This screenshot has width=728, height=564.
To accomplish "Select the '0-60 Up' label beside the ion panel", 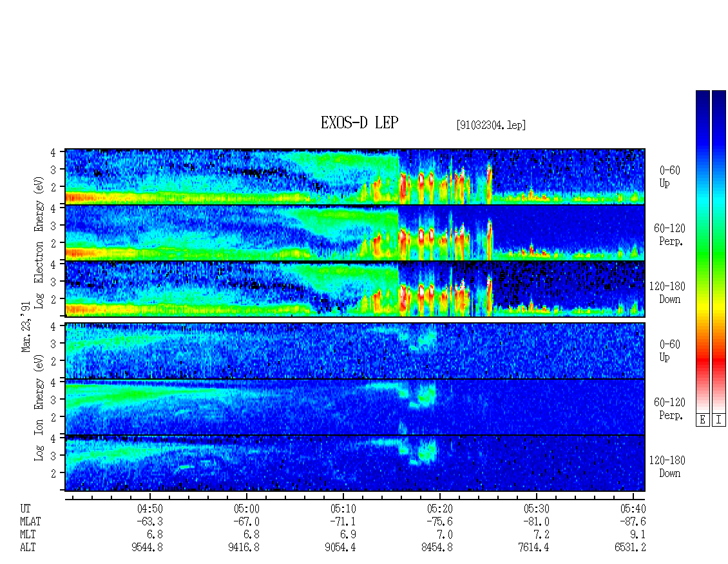I will pos(669,350).
